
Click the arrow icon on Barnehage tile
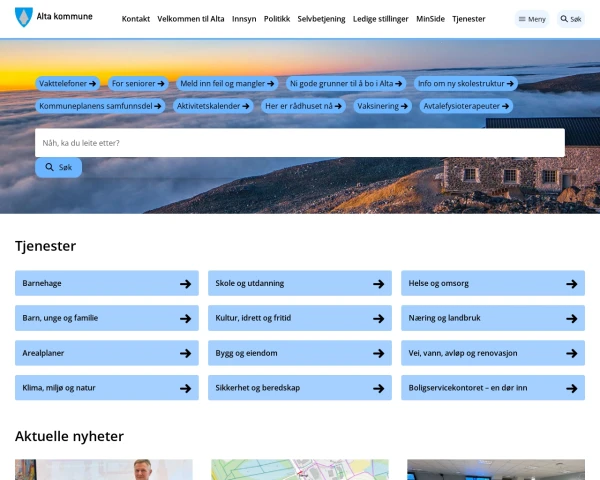[x=185, y=284]
